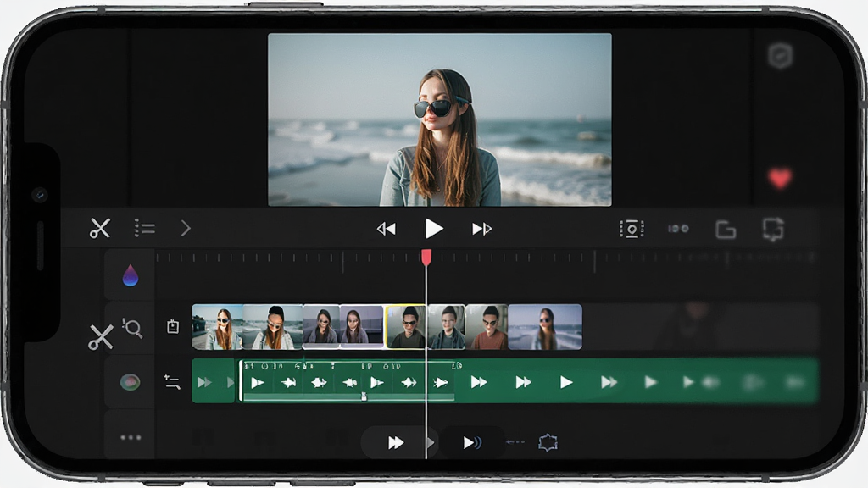The height and width of the screenshot is (488, 868).
Task: Rewind with the double-left arrow control
Action: pos(386,229)
